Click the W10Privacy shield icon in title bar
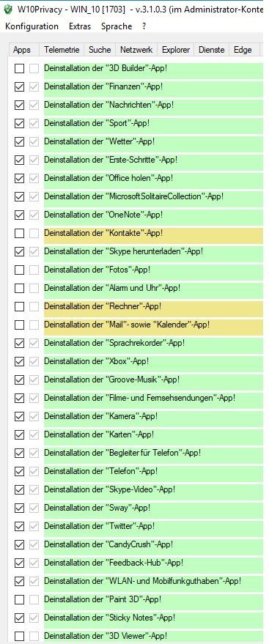This screenshot has width=269, height=644. click(7, 9)
